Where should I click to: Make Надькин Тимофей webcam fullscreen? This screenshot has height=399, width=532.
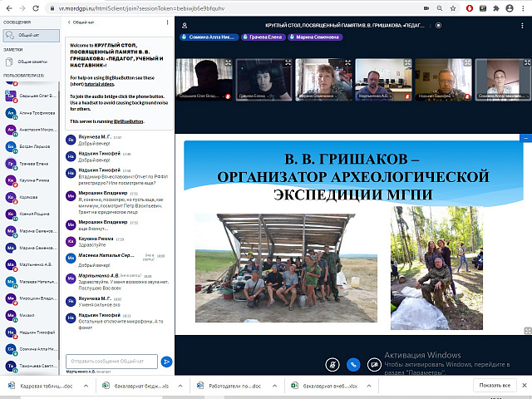tap(467, 62)
